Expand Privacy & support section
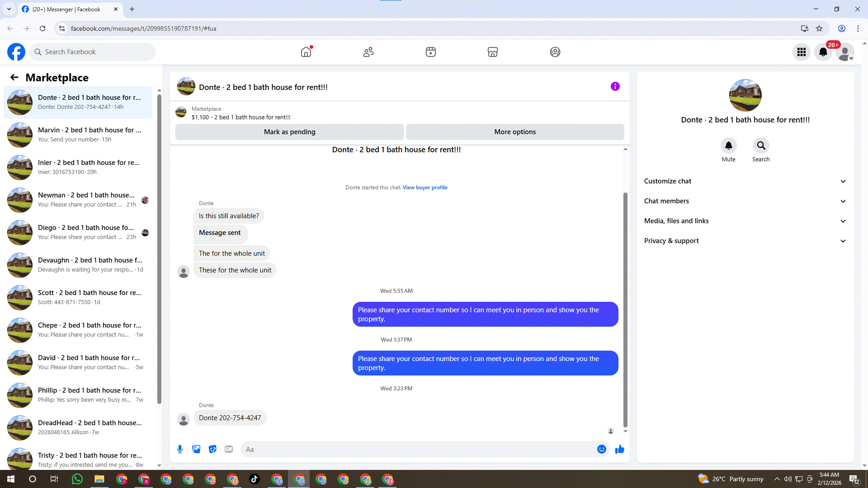Viewport: 868px width, 488px height. [x=745, y=241]
